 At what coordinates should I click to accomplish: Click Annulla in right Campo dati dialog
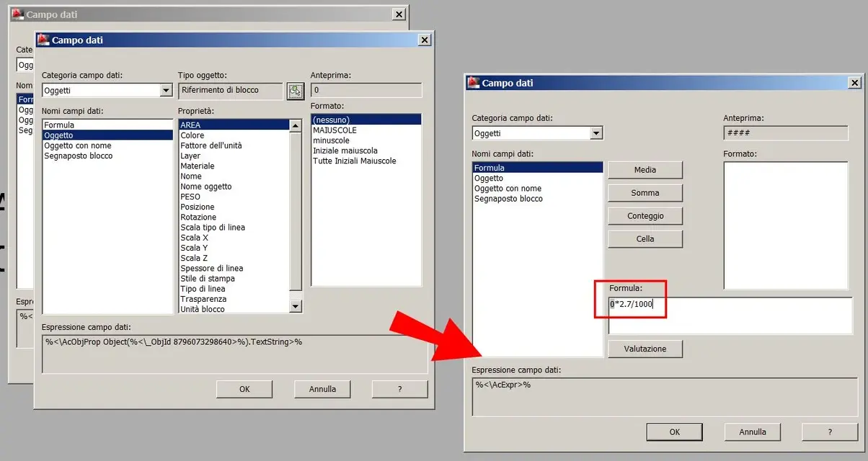pos(753,432)
